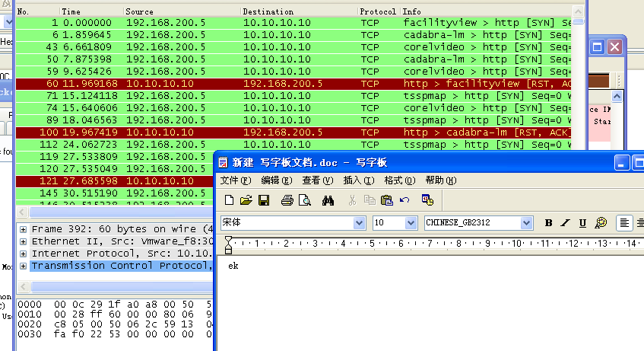Screen dimensions: 644x351
Task: Open the 宋体 font name dropdown
Action: [x=359, y=223]
